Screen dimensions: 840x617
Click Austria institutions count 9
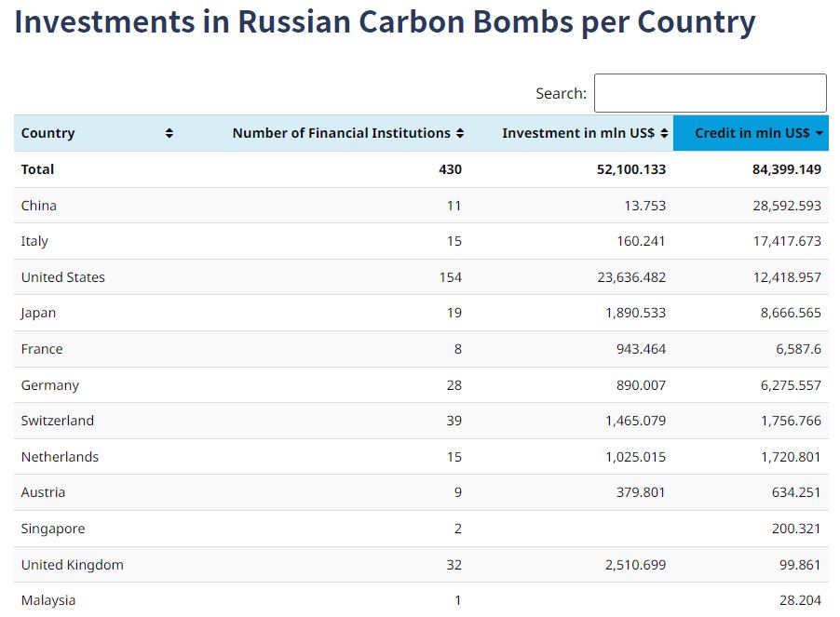pos(458,492)
